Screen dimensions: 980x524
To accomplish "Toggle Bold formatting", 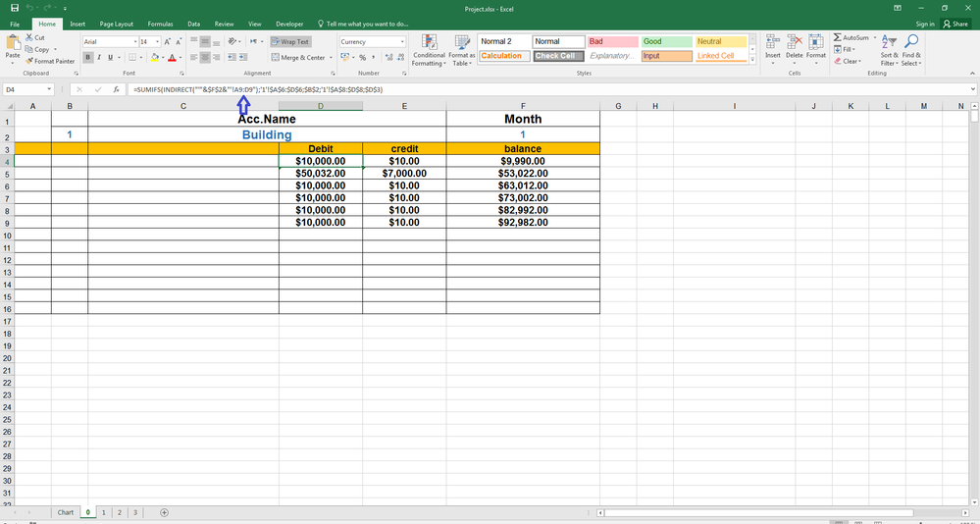I will pyautogui.click(x=87, y=57).
